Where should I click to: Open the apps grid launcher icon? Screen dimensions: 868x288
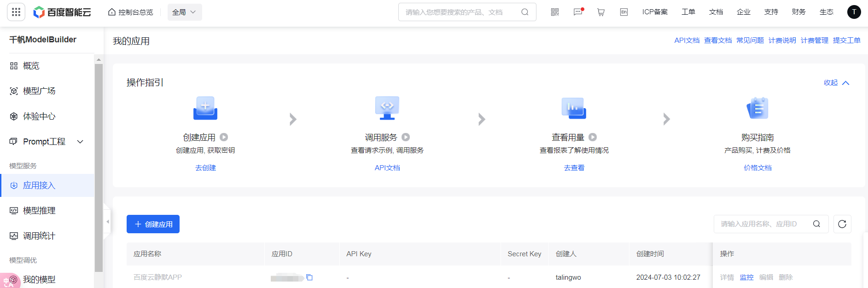(16, 12)
